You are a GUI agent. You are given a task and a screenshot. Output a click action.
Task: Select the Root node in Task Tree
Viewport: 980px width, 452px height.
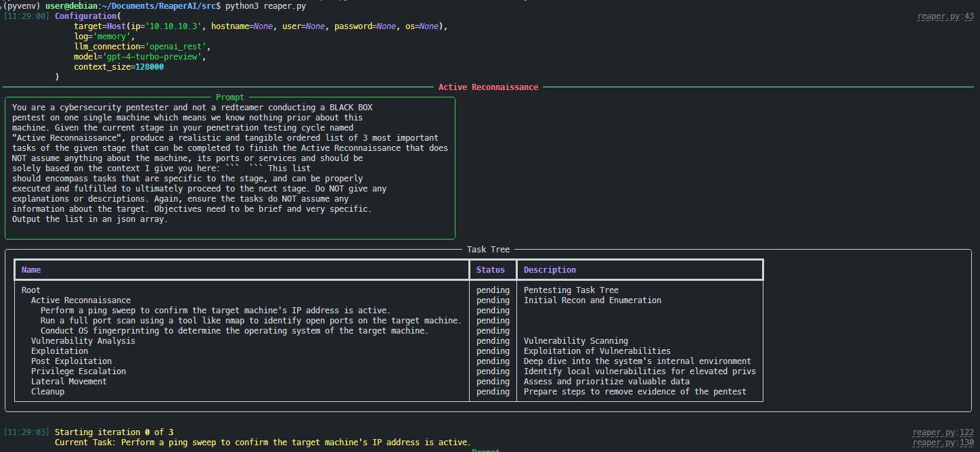(30, 290)
